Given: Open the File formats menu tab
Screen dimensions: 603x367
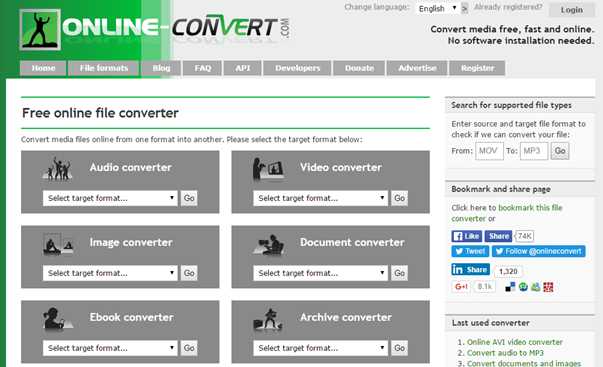Looking at the screenshot, I should (x=103, y=68).
